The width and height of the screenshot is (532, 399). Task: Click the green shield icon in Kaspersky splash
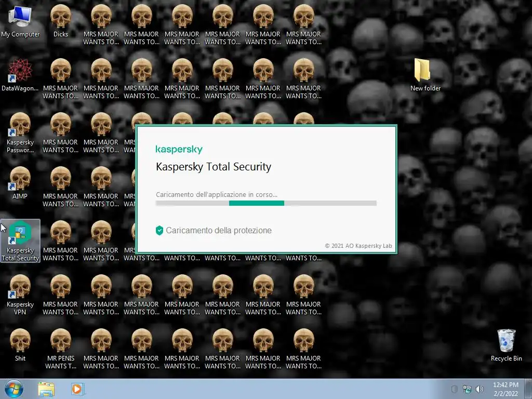(159, 230)
